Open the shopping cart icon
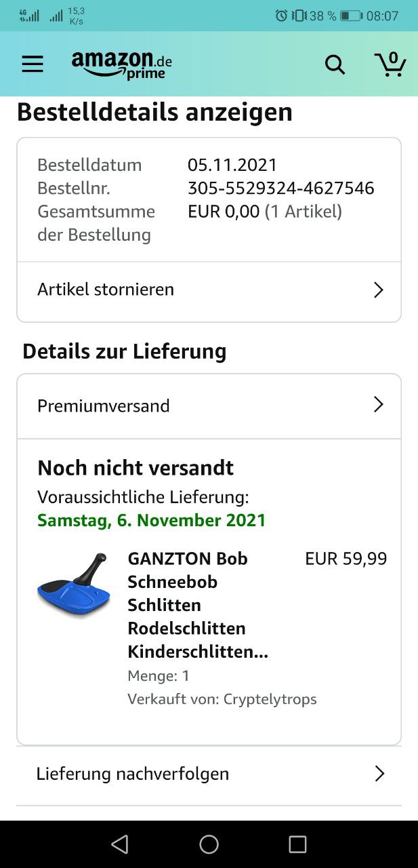The width and height of the screenshot is (418, 868). pyautogui.click(x=390, y=64)
